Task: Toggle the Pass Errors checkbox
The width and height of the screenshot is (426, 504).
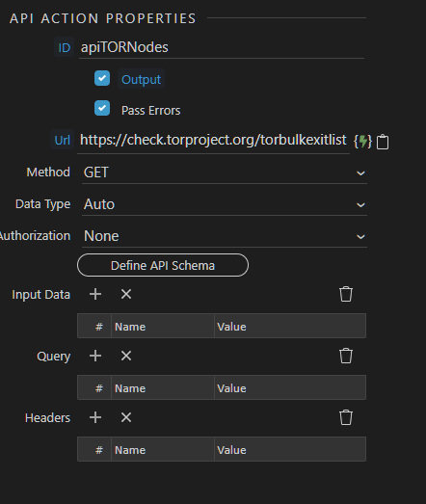Action: pyautogui.click(x=102, y=108)
